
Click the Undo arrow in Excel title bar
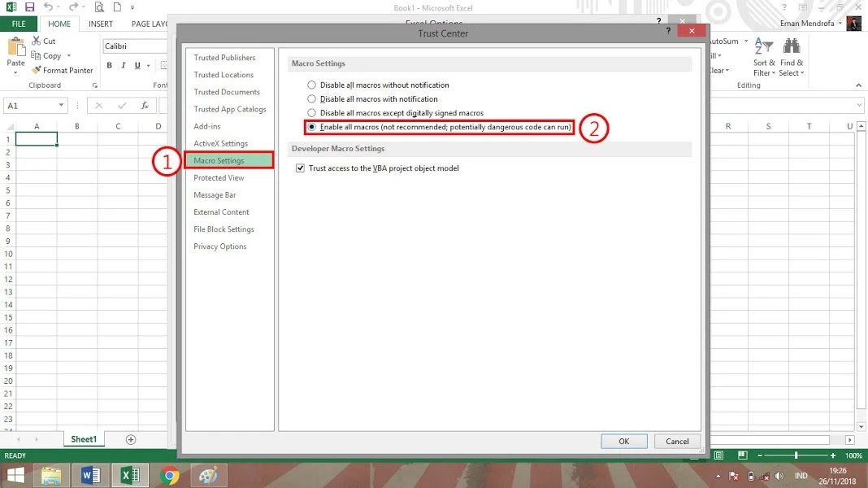pyautogui.click(x=48, y=7)
